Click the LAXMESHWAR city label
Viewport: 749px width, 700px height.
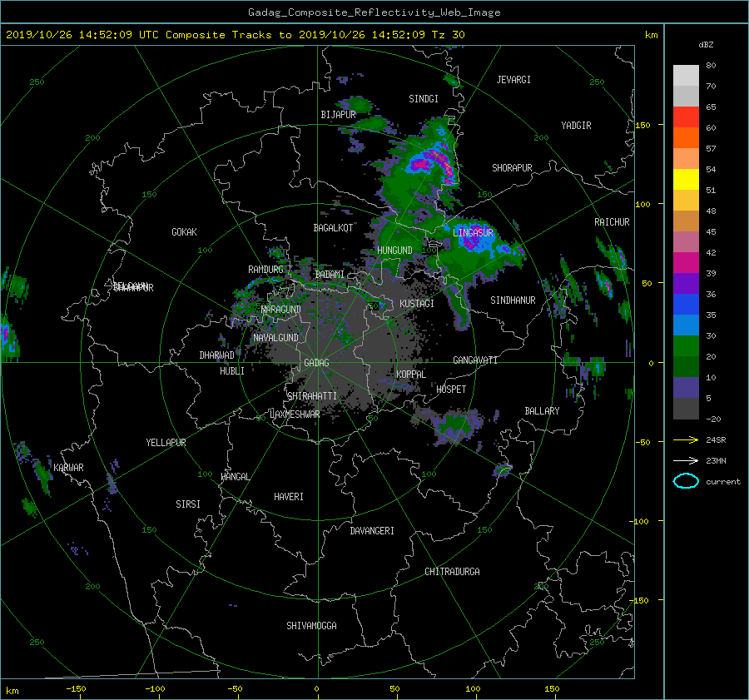click(x=295, y=415)
